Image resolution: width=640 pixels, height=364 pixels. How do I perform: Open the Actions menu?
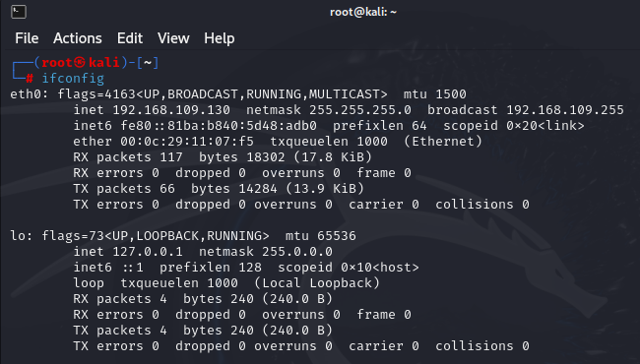[x=78, y=38]
